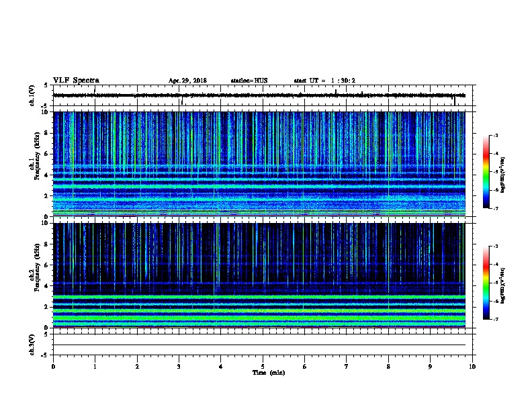Click tick 8 on the Time axis

coord(388,367)
